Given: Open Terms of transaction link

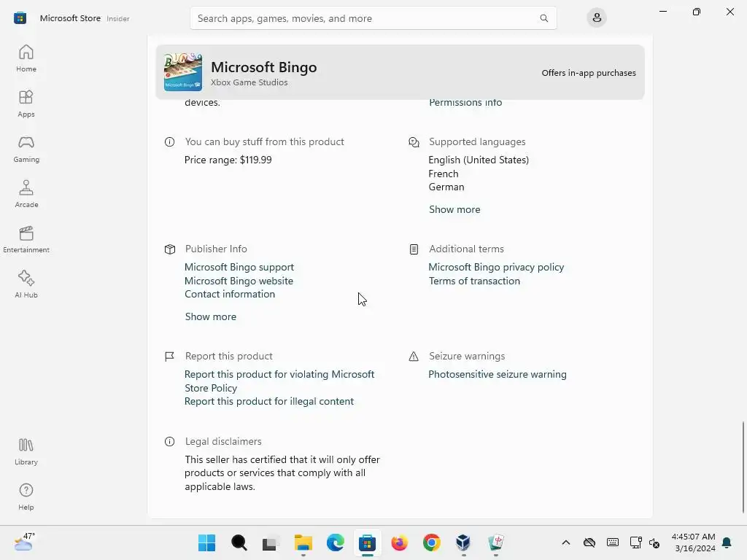Looking at the screenshot, I should 474,281.
